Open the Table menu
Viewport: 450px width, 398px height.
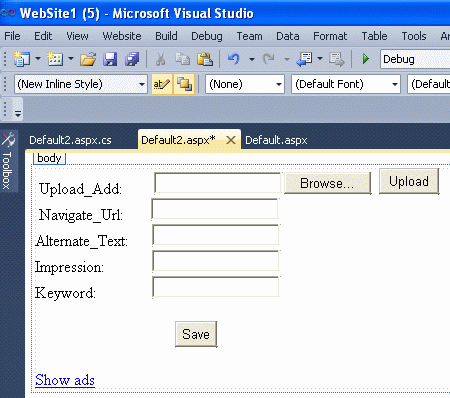pyautogui.click(x=374, y=36)
